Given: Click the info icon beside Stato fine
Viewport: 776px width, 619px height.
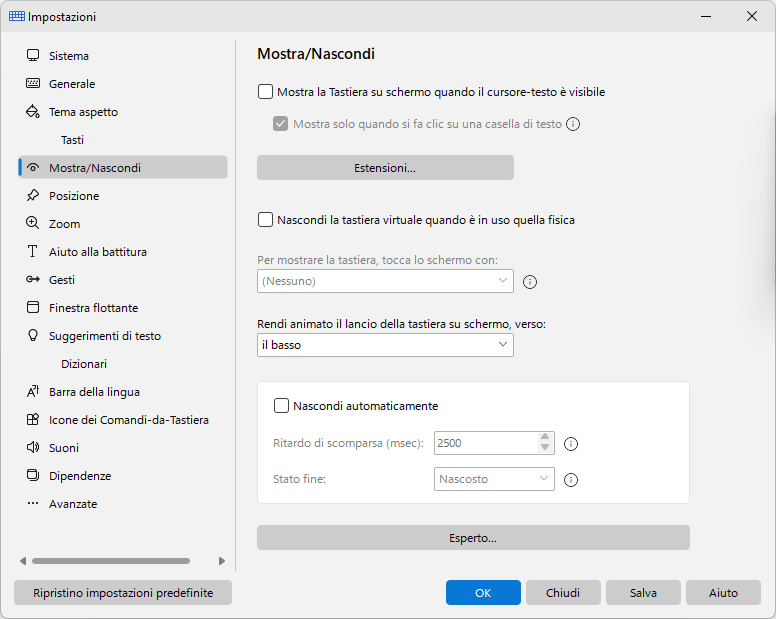Looking at the screenshot, I should click(x=571, y=480).
